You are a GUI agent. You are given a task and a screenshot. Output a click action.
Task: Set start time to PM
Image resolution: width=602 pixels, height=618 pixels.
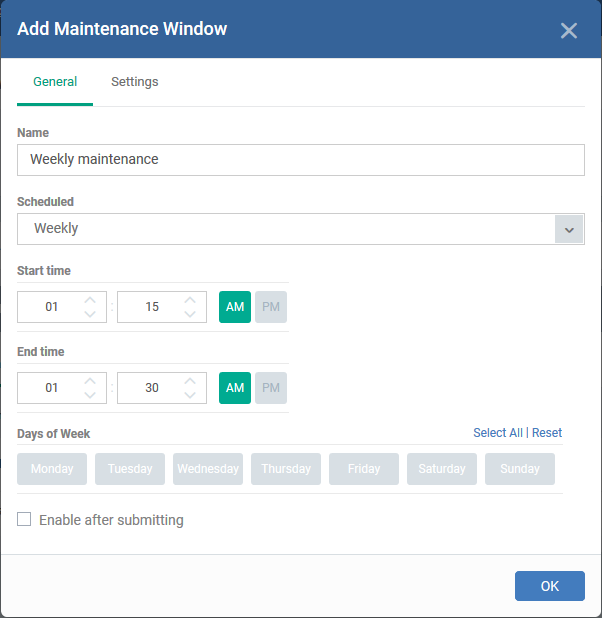pyautogui.click(x=271, y=307)
